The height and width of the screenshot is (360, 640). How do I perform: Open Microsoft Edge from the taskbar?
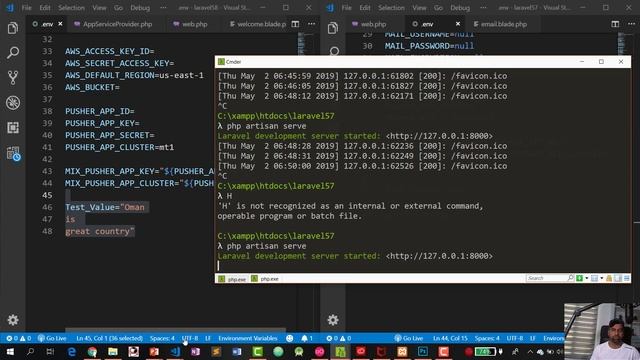tap(72, 351)
